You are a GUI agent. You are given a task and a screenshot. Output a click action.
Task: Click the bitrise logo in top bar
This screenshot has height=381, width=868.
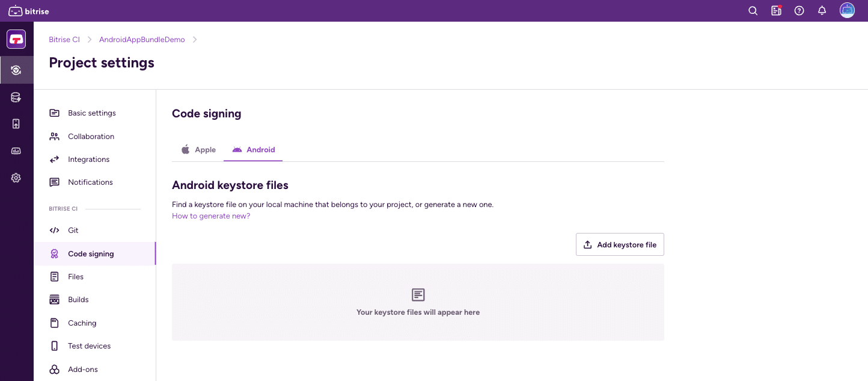pos(27,10)
